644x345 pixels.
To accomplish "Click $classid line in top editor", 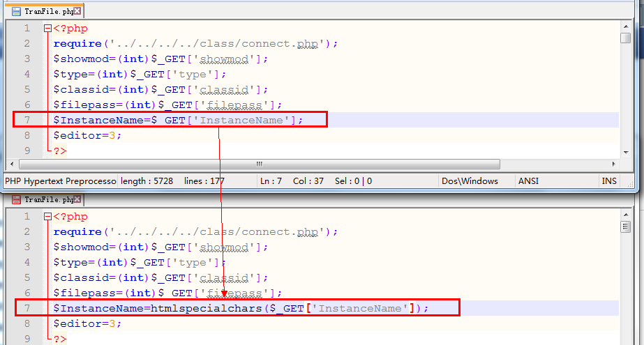I will pos(160,89).
